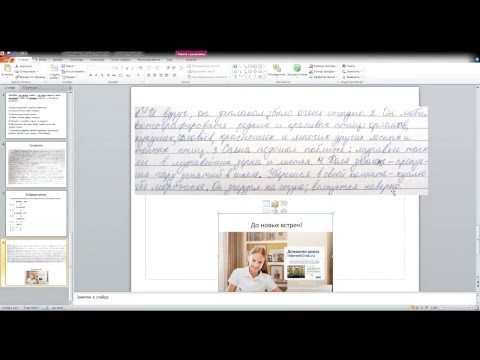Open the Вид ribbon tab

point(169,60)
